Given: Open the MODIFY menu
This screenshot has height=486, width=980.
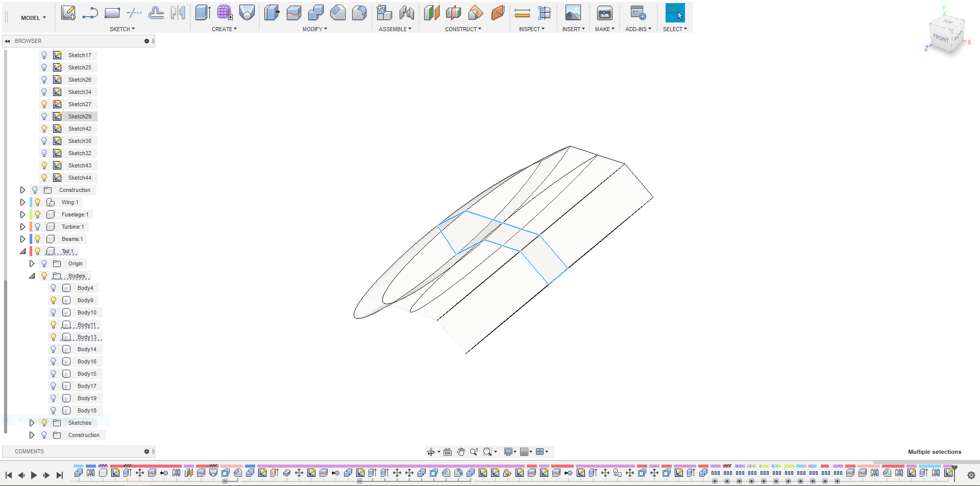Looking at the screenshot, I should point(314,29).
